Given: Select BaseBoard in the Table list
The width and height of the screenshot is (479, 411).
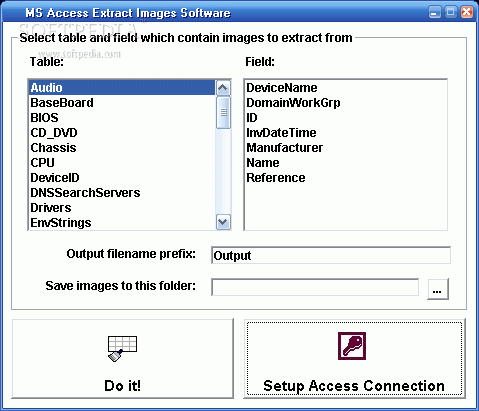Looking at the screenshot, I should pos(122,103).
